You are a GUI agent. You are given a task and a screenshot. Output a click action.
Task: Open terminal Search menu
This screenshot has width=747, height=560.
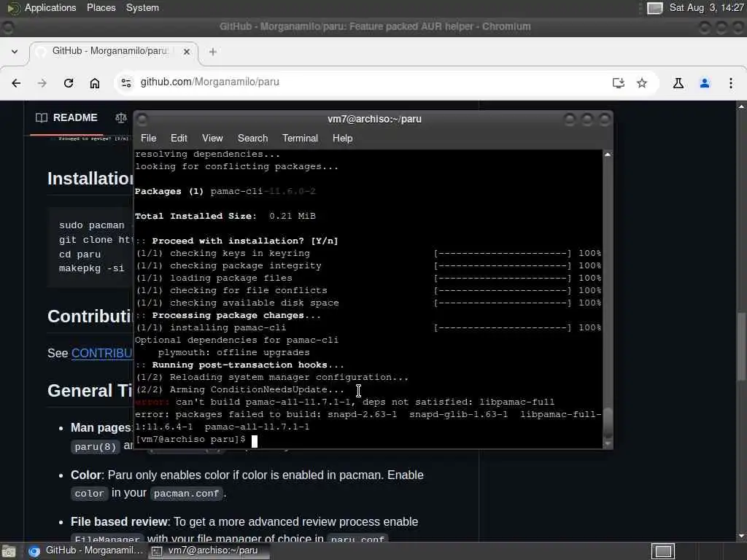252,138
